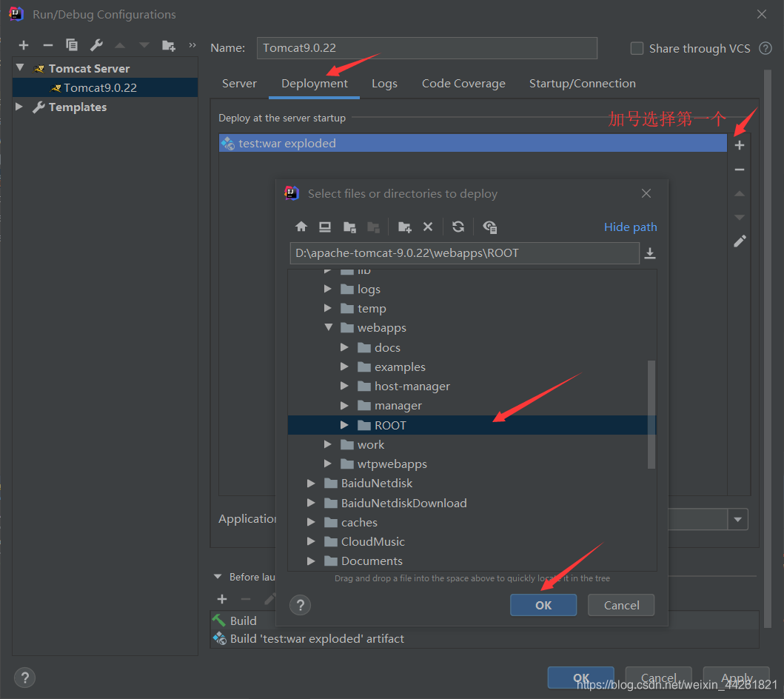784x699 pixels.
Task: Collapse Before launch section triangle
Action: point(218,577)
